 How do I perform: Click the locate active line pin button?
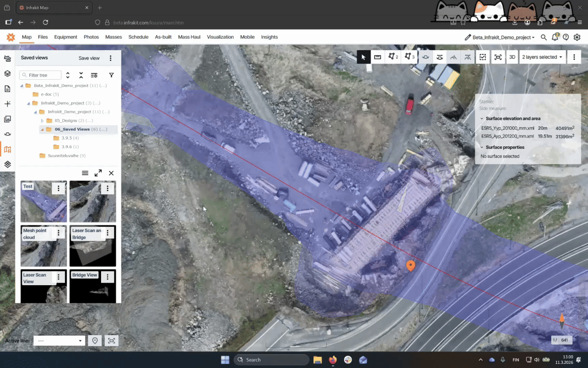pyautogui.click(x=94, y=341)
